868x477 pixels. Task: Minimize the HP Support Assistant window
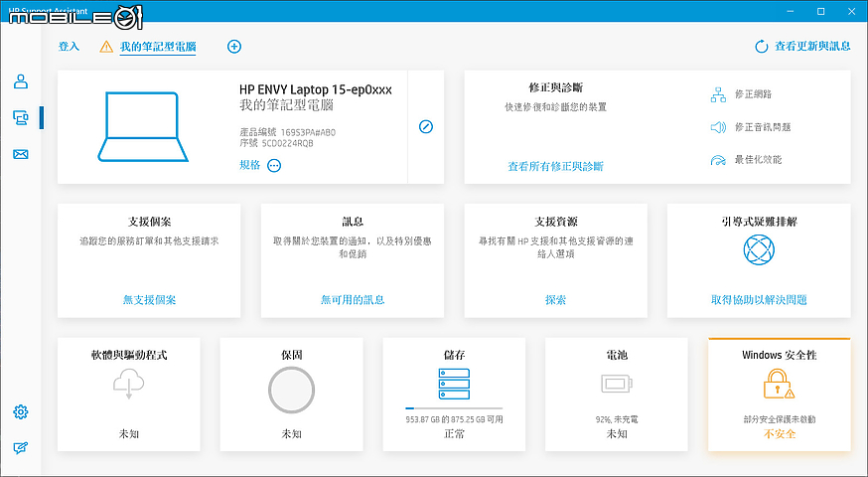[792, 11]
